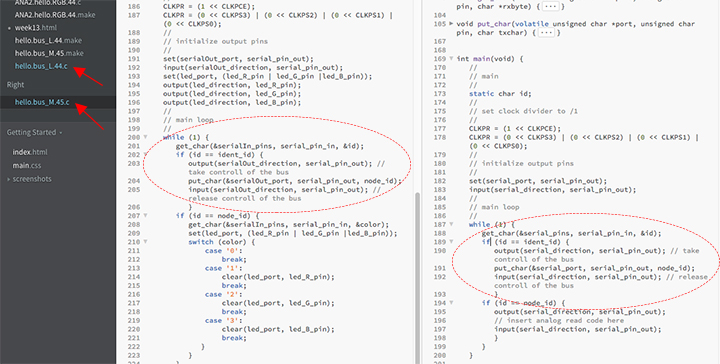Fold the if block at line 189
This screenshot has width=720, height=364.
coord(451,242)
